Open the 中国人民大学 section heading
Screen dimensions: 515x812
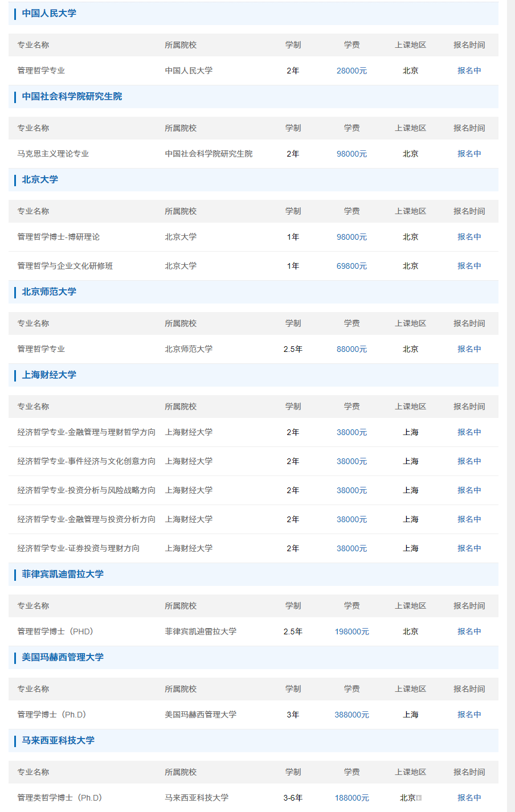click(49, 13)
